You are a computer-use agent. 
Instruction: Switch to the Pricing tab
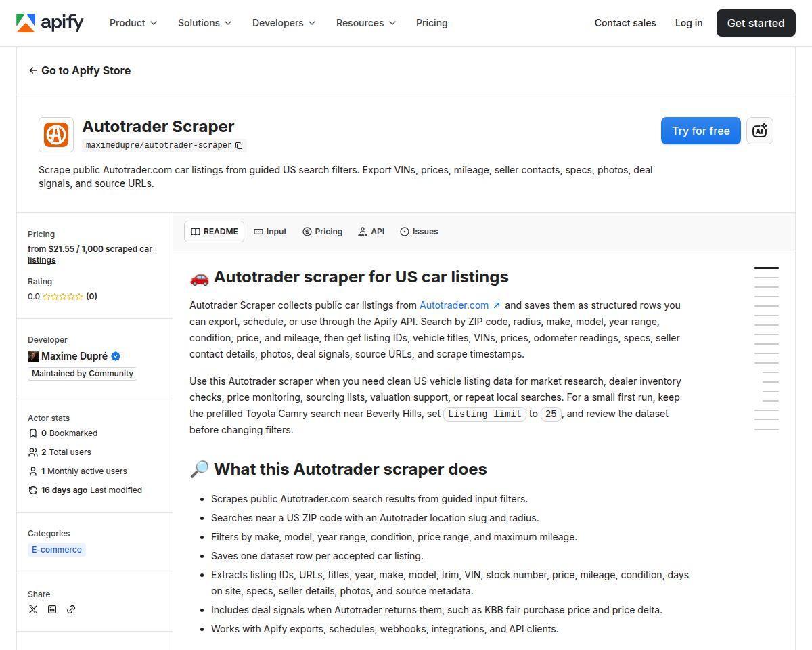point(322,232)
